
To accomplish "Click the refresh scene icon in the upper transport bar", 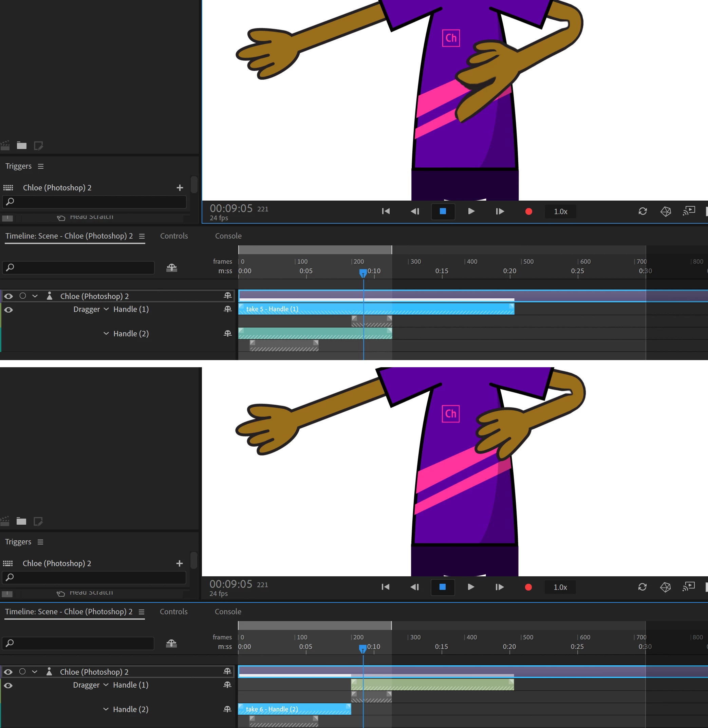I will coord(642,211).
